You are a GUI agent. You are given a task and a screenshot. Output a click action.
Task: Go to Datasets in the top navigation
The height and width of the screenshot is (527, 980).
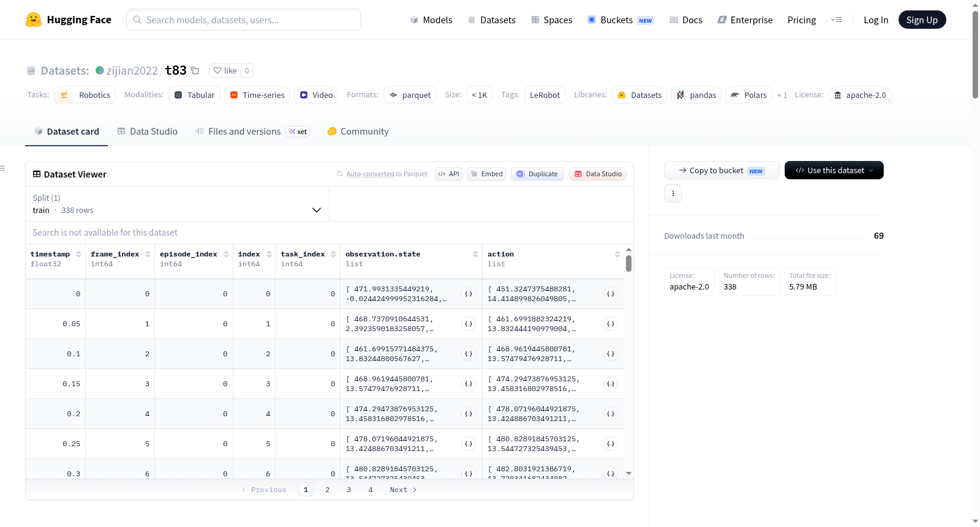coord(492,20)
